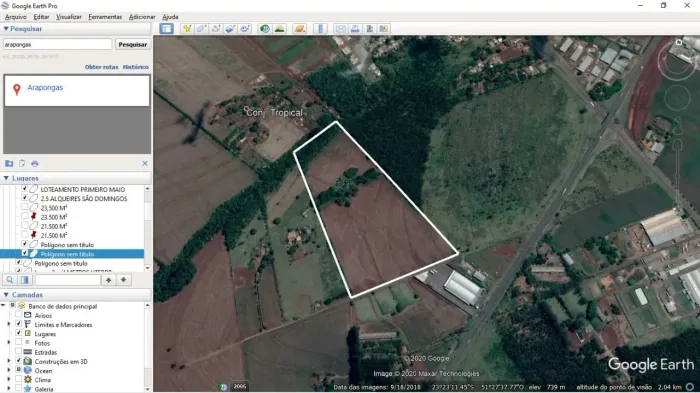Click the email envelope toolbar icon

[341, 29]
